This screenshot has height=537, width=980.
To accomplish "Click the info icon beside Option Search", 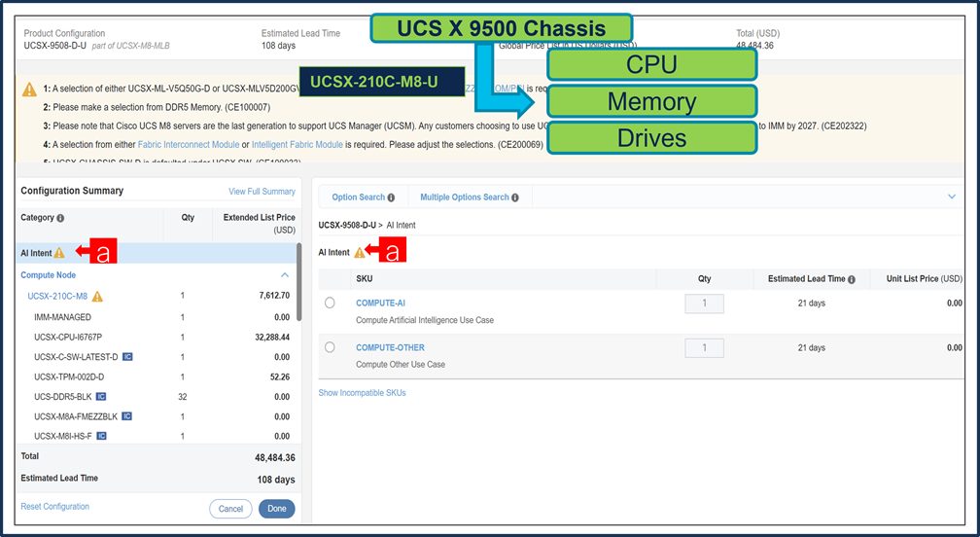I will click(x=391, y=197).
